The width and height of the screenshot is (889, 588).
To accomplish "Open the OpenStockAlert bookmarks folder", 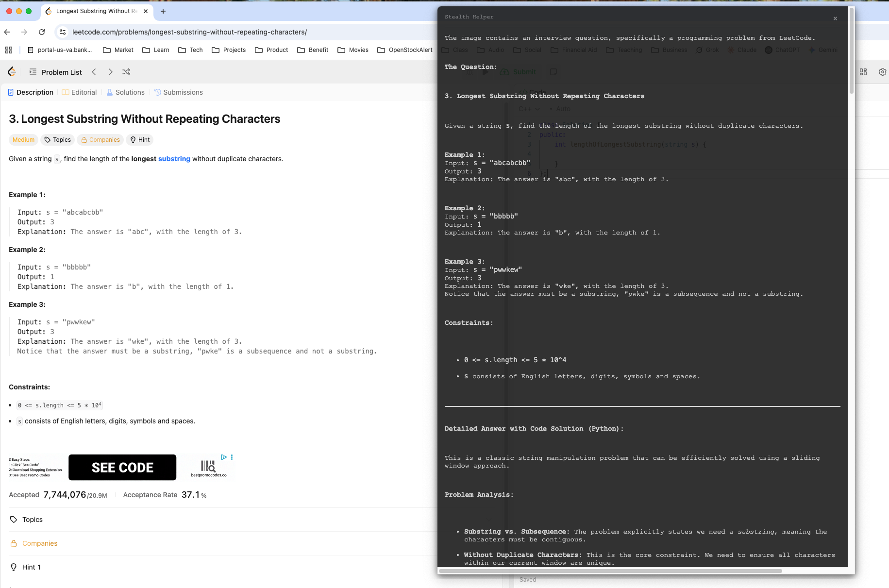I will (x=405, y=50).
